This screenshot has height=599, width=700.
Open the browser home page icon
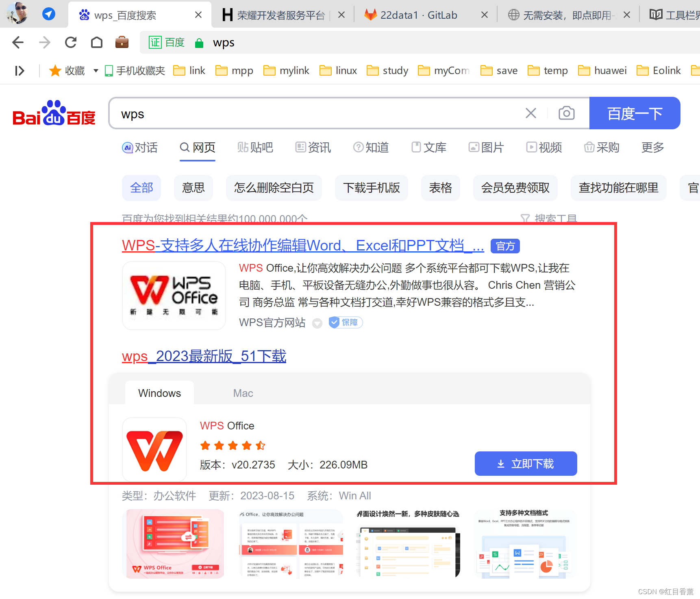pyautogui.click(x=97, y=42)
